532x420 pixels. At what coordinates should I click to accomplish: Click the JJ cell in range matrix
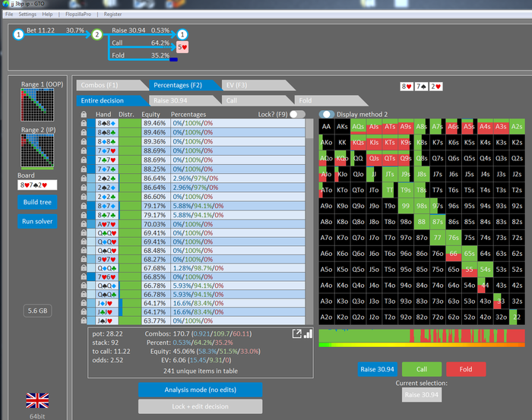tap(374, 174)
